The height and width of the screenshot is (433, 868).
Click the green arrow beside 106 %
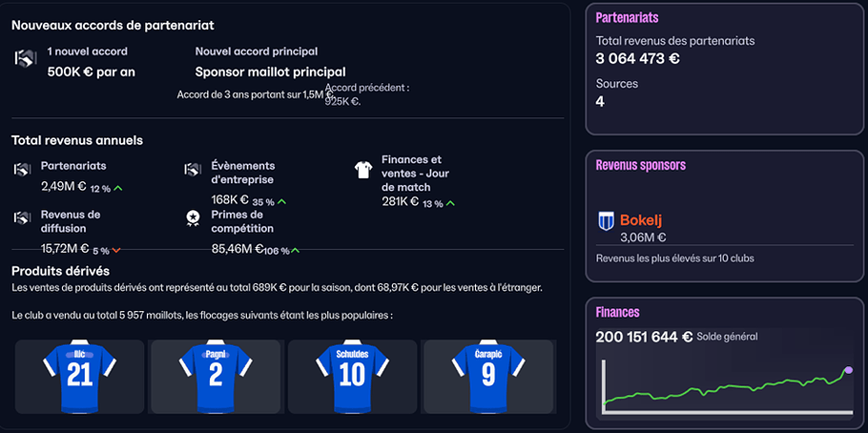295,251
